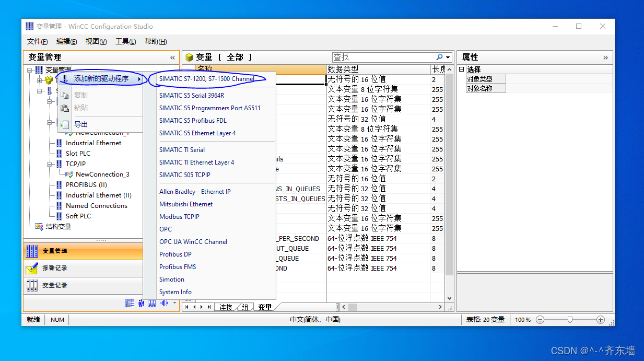
Task: Select the Soft PLC tree item
Action: click(78, 216)
